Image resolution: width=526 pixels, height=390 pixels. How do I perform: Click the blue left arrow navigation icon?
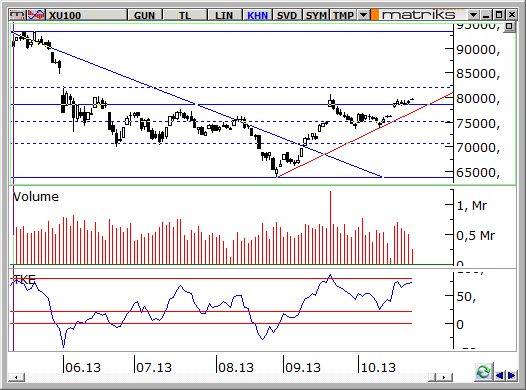coord(499,375)
